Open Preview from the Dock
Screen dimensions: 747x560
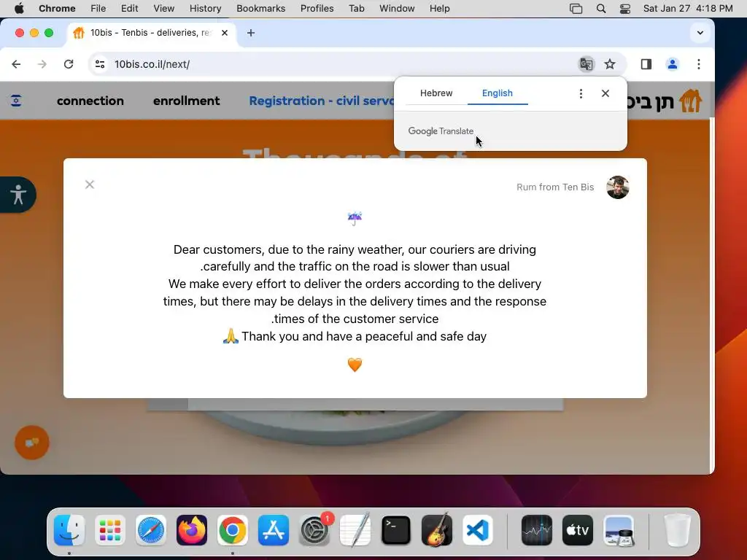pos(619,530)
